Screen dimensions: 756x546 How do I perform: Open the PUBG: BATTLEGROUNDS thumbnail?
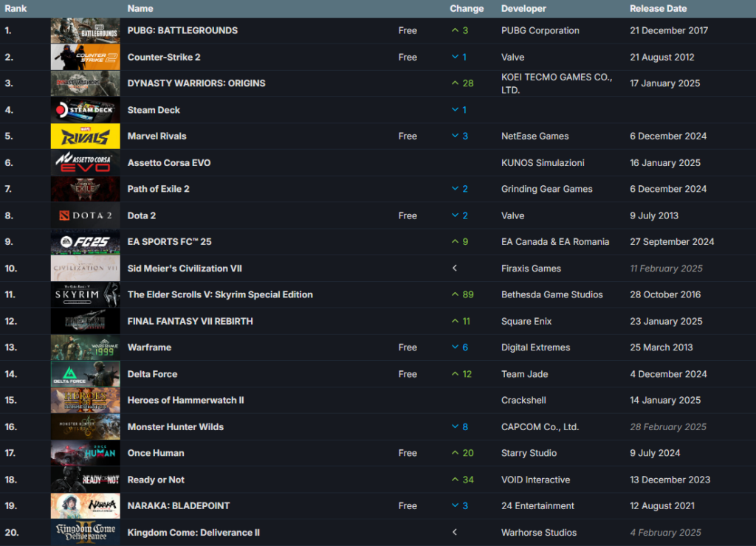click(84, 30)
